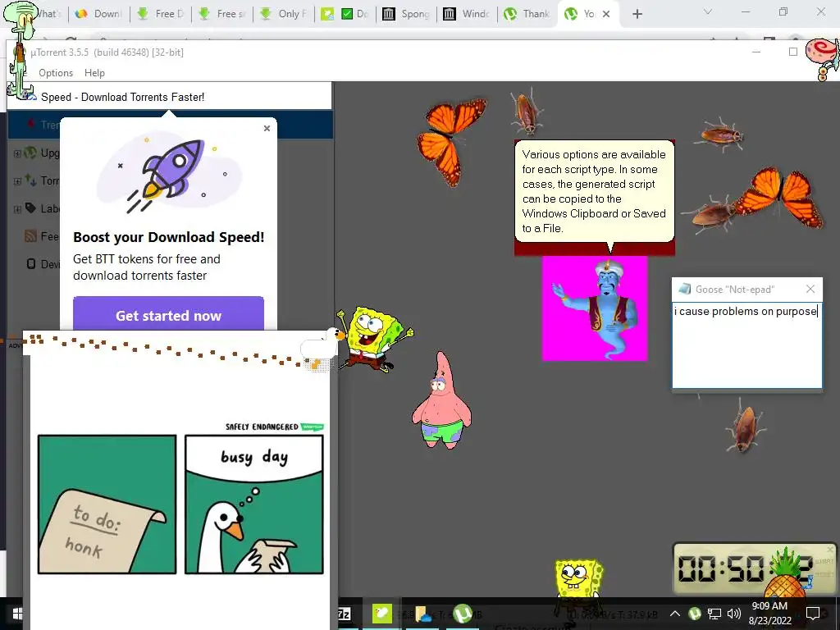Close the active Yo browser tab
Screen dimensions: 840x630
pos(606,14)
